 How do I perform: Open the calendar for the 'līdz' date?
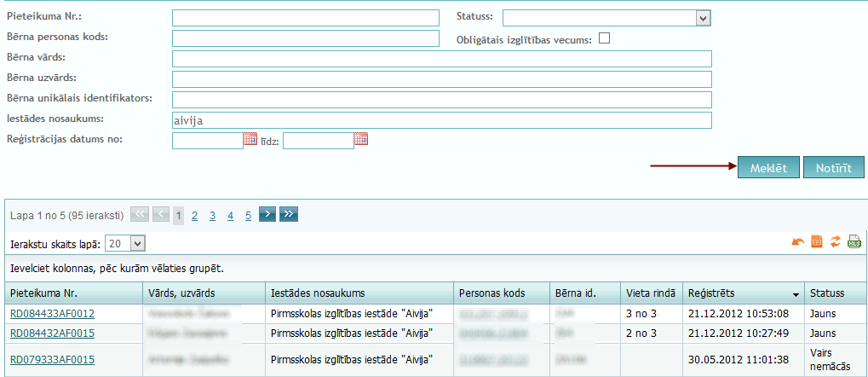pos(360,139)
